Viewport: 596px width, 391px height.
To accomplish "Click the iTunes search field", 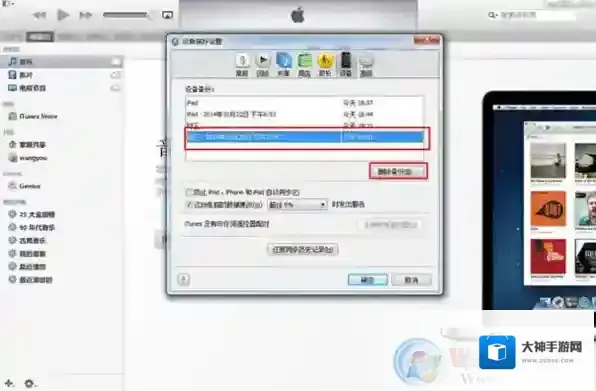I will click(x=532, y=15).
